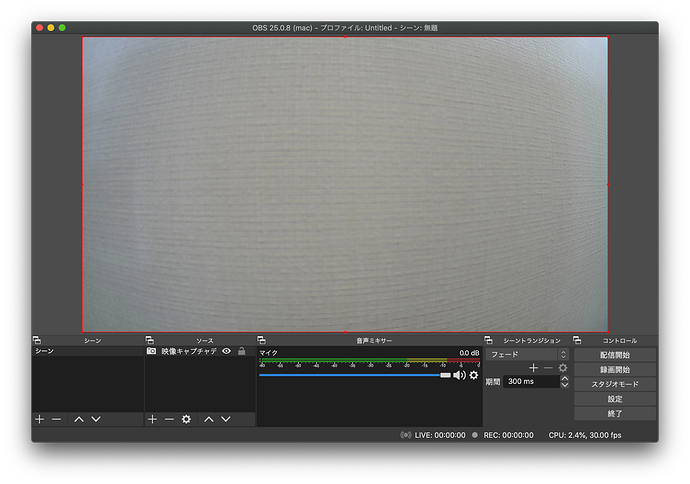Click REC: 00:00:00 status text
Screen dimensions: 690x484
(509, 435)
